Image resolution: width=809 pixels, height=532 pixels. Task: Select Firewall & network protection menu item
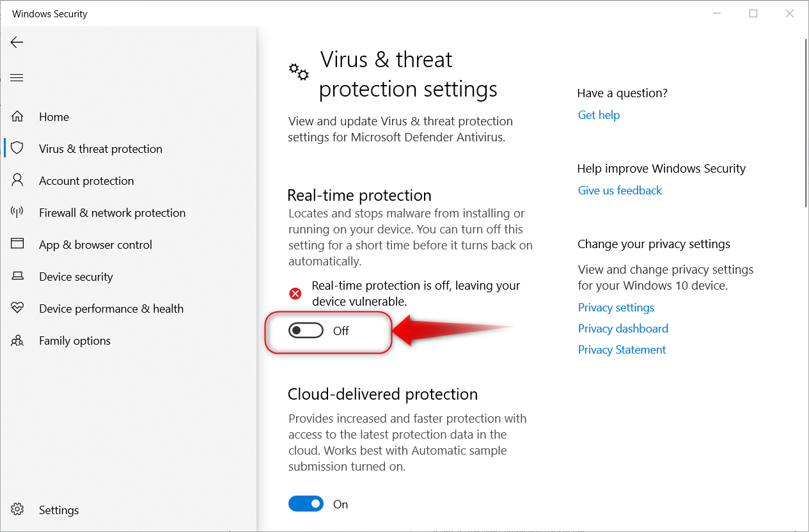click(x=112, y=213)
